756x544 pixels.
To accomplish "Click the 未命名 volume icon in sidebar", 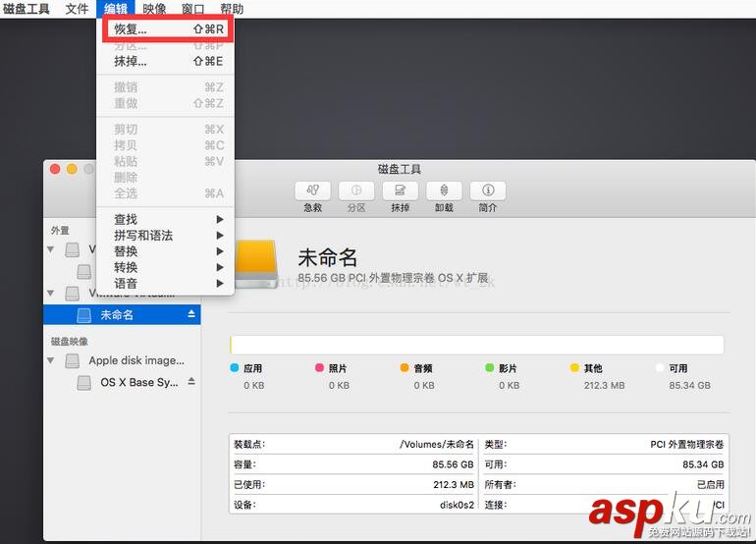I will (x=83, y=315).
